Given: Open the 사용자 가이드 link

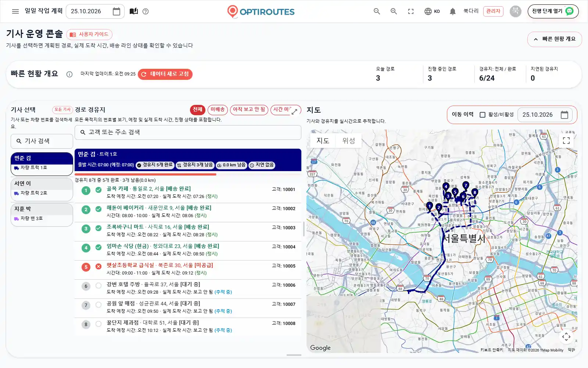Looking at the screenshot, I should tap(89, 35).
